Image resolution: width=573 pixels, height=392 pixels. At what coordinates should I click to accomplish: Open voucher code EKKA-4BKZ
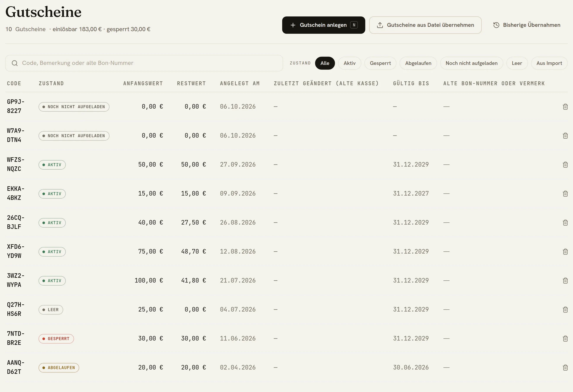(x=16, y=193)
